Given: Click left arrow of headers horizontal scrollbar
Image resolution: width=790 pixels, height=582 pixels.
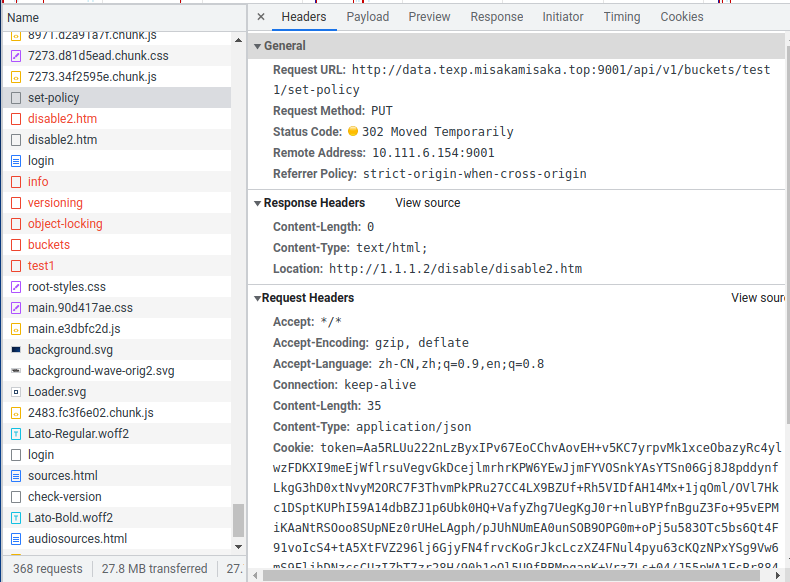Looking at the screenshot, I should (x=255, y=575).
